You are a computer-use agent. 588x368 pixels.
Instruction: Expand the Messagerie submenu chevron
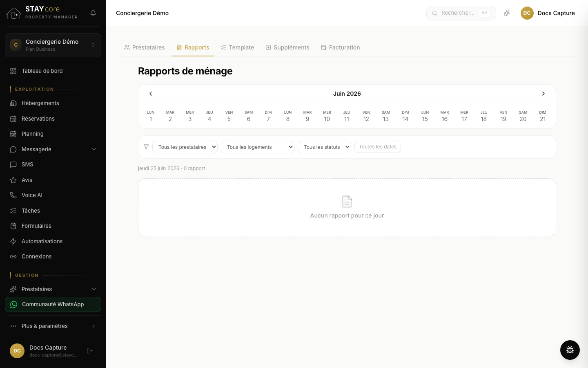point(94,149)
